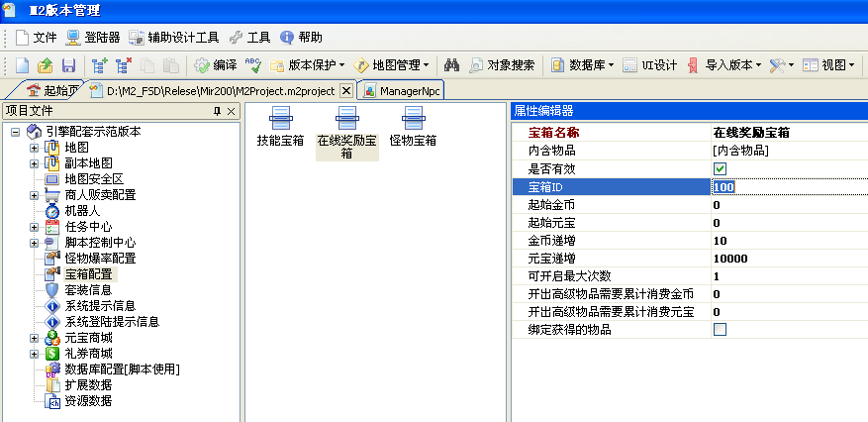Close the 项目文件 panel
The image size is (868, 422).
[232, 111]
